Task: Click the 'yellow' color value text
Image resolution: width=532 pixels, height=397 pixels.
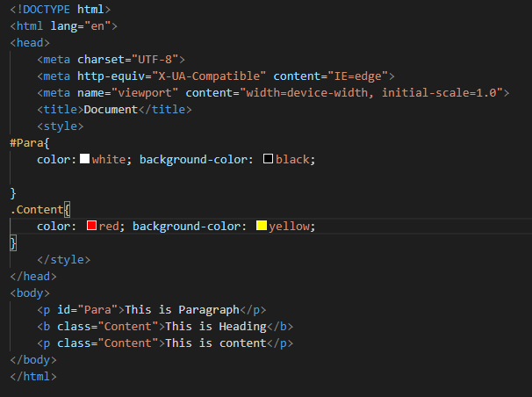Action: point(289,227)
